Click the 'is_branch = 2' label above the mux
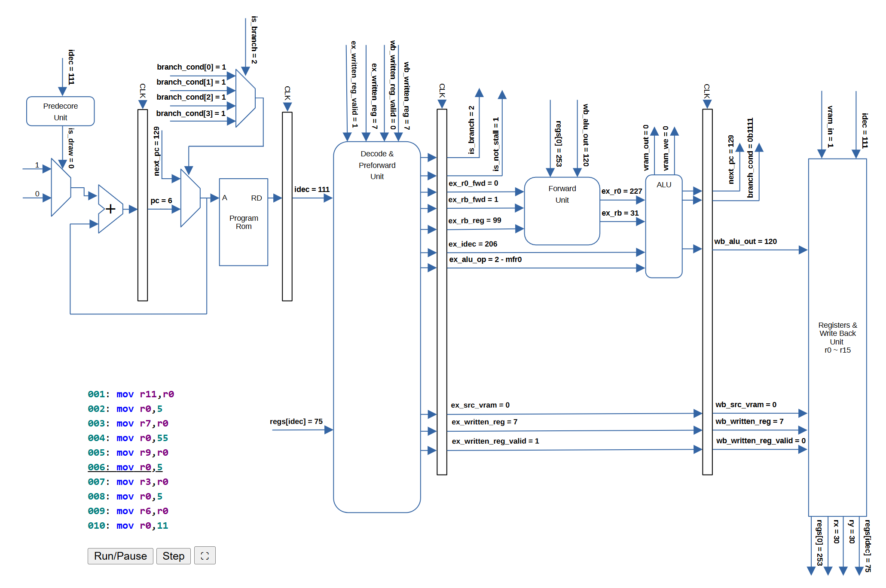Screen dimensions: 886x588 [x=254, y=40]
